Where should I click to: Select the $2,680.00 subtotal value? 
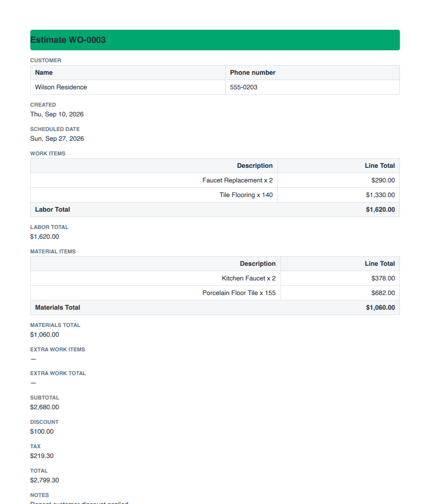45,407
